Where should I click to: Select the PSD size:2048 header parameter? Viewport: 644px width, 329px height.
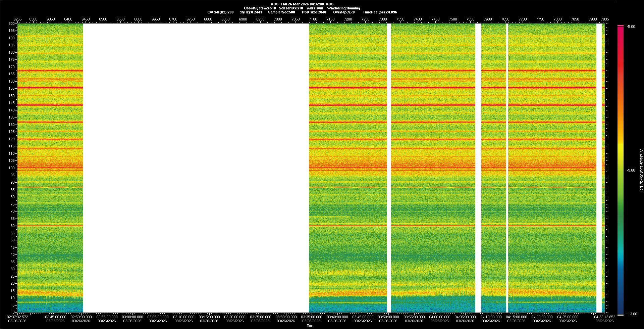pyautogui.click(x=314, y=12)
